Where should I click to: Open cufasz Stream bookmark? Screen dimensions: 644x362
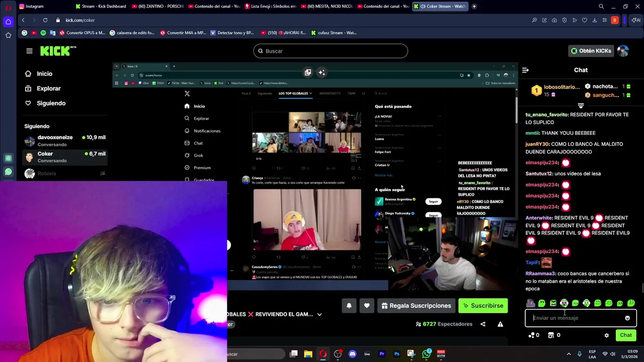click(x=334, y=33)
